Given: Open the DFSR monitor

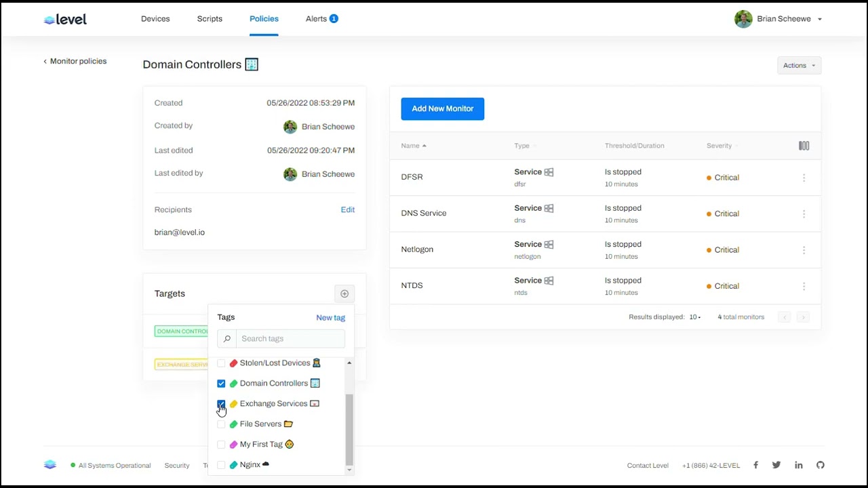Looking at the screenshot, I should 412,177.
